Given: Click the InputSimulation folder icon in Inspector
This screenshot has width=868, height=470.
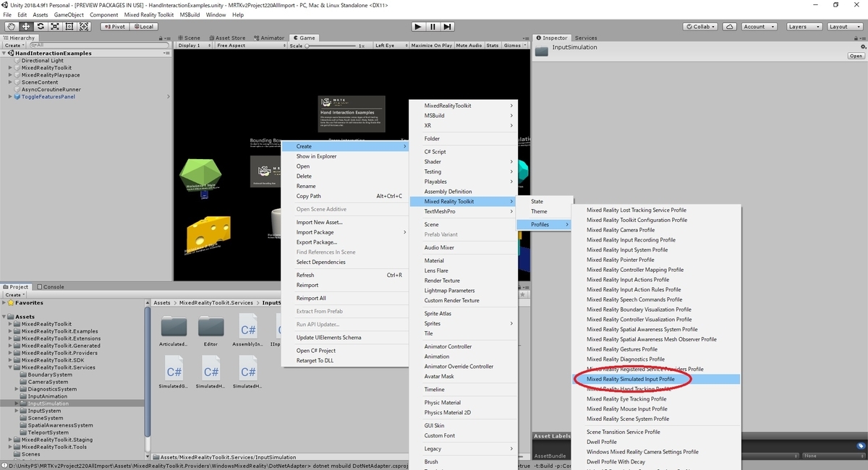Looking at the screenshot, I should click(x=542, y=51).
